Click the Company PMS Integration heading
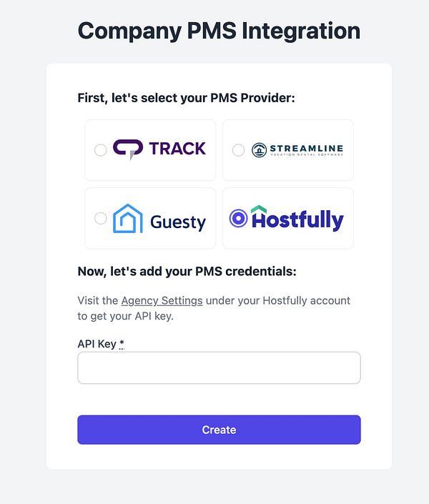 click(x=219, y=31)
